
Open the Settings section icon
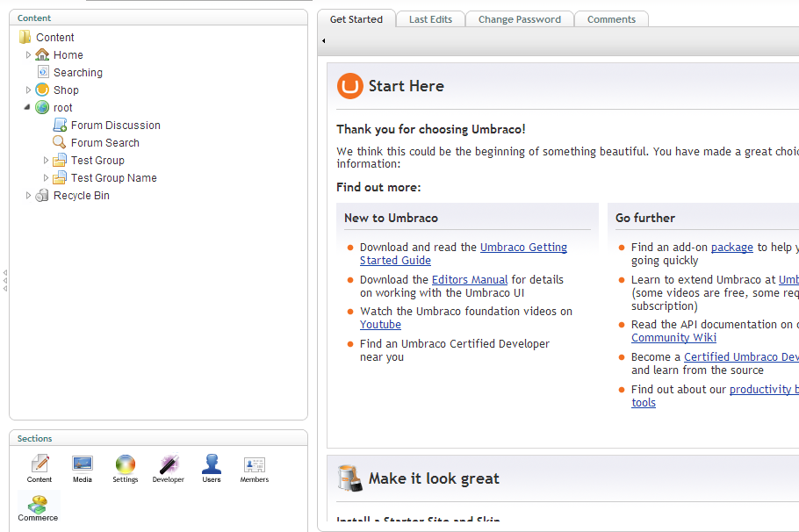[126, 468]
